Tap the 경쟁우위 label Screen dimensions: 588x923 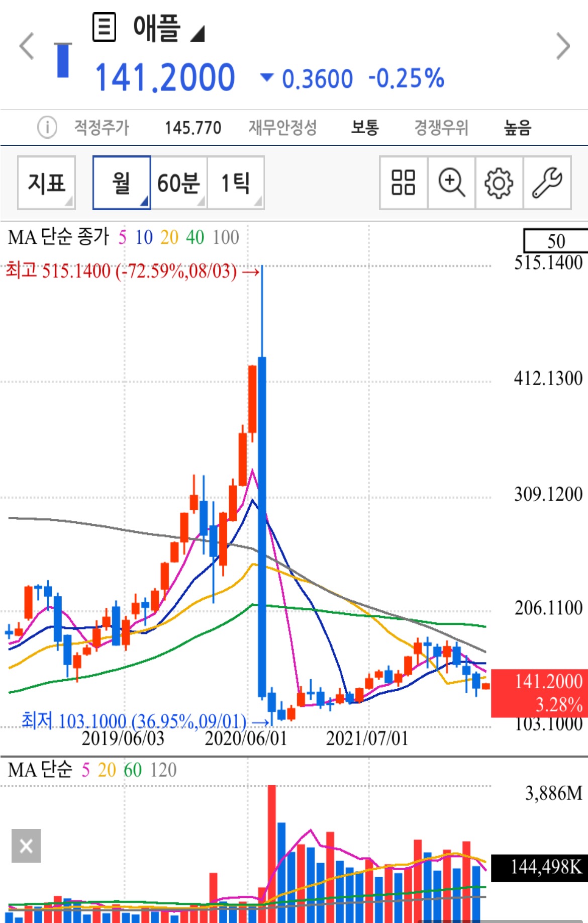(x=441, y=127)
